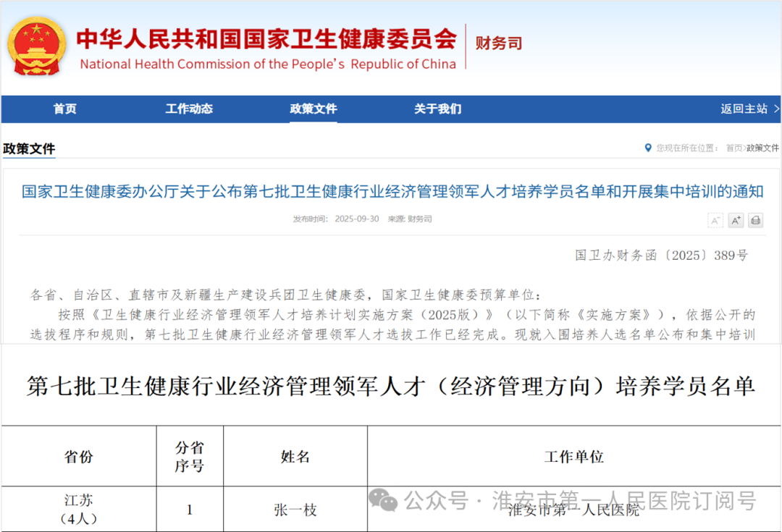Click 返回主站 to return to main site
This screenshot has height=532, width=782.
point(744,109)
